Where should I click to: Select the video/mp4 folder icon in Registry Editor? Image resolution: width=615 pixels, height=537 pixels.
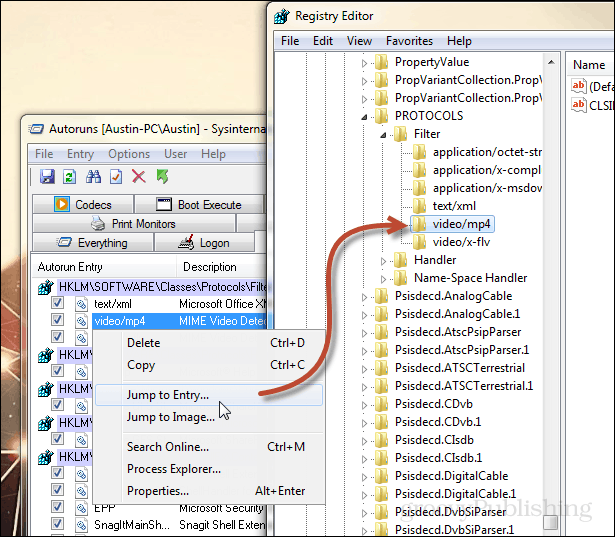[x=419, y=224]
